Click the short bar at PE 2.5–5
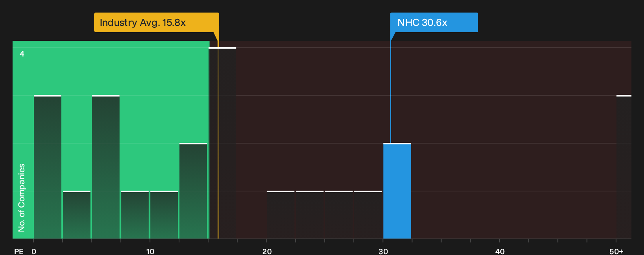This screenshot has width=644, height=255. point(77,215)
